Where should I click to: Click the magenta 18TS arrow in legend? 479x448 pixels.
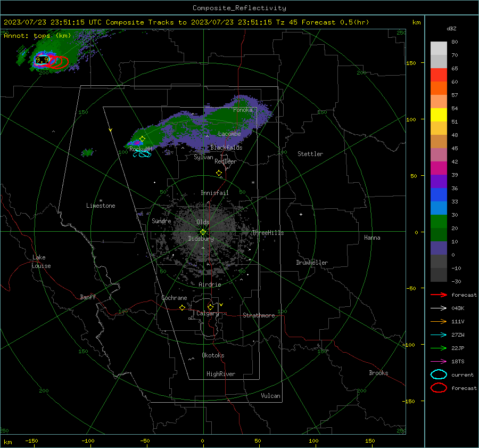[439, 361]
